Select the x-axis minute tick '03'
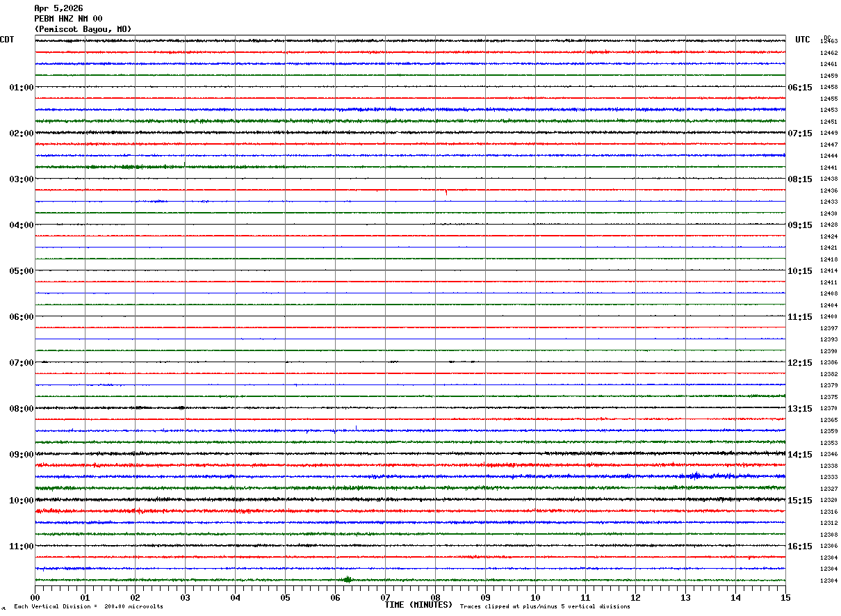 [x=185, y=597]
